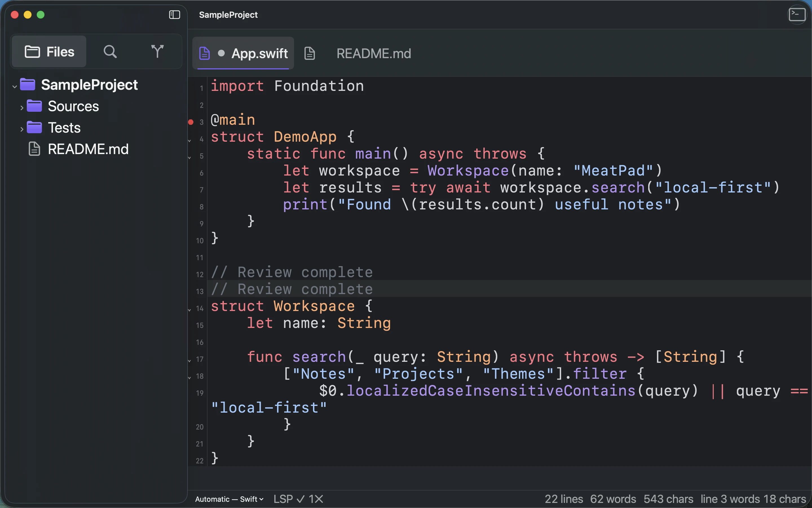This screenshot has height=508, width=812.
Task: Switch to the README.md editor tab
Action: (358, 53)
